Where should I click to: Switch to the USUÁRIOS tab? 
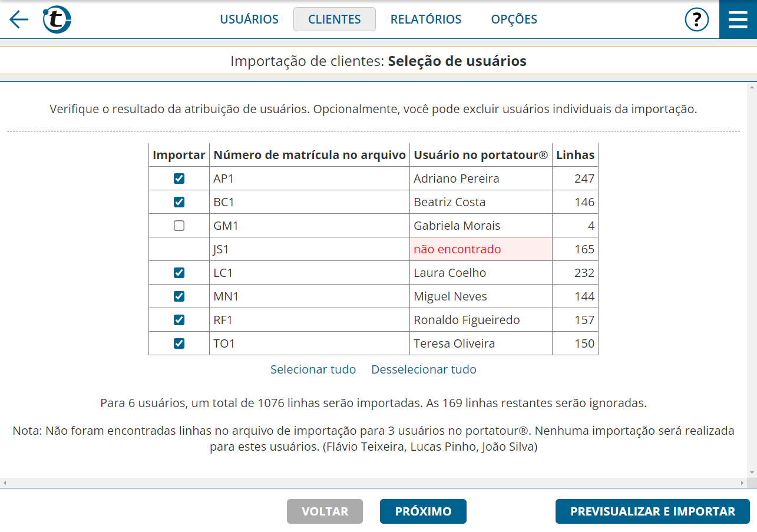point(249,19)
